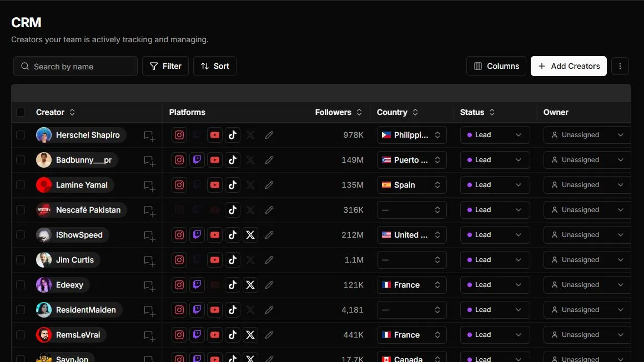Open IShowSpeed's X profile icon
The width and height of the screenshot is (644, 362).
(x=250, y=235)
